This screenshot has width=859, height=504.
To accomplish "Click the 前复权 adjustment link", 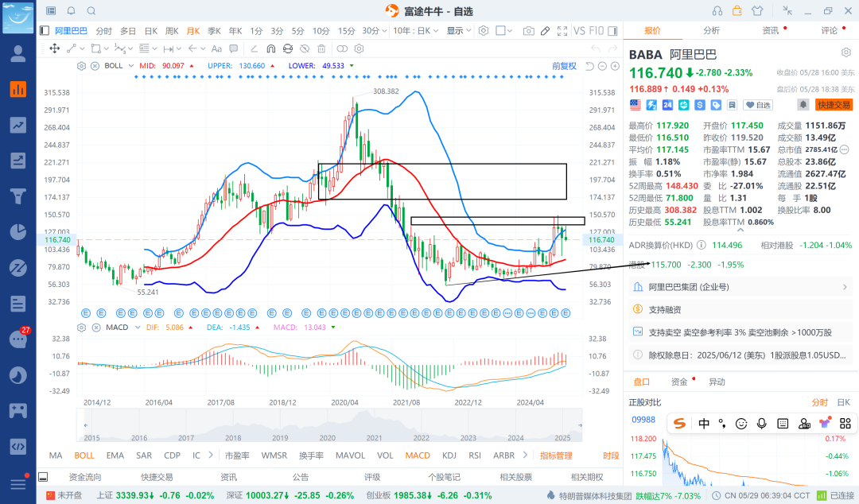I will (564, 66).
